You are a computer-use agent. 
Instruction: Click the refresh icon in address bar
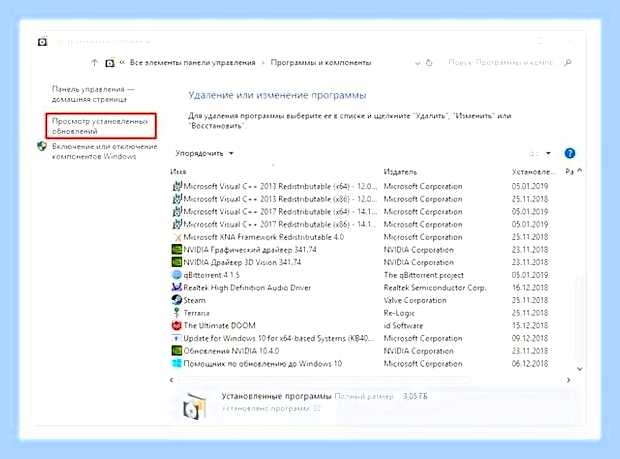click(x=429, y=62)
